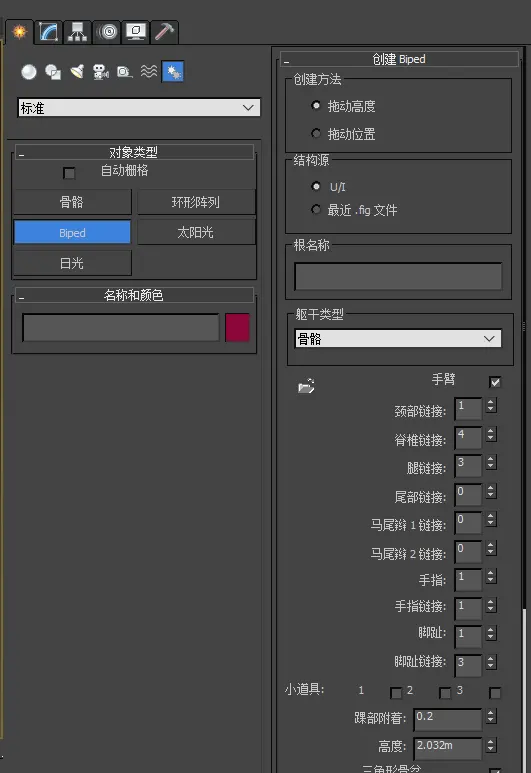This screenshot has width=531, height=773.
Task: Select the Geometry sphere category icon
Action: (29, 72)
